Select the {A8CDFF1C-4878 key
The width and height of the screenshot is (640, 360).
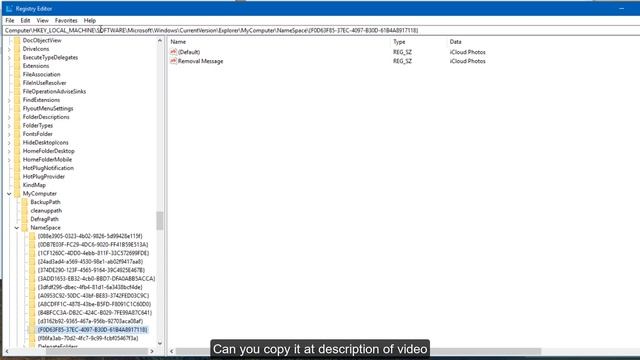click(94, 304)
